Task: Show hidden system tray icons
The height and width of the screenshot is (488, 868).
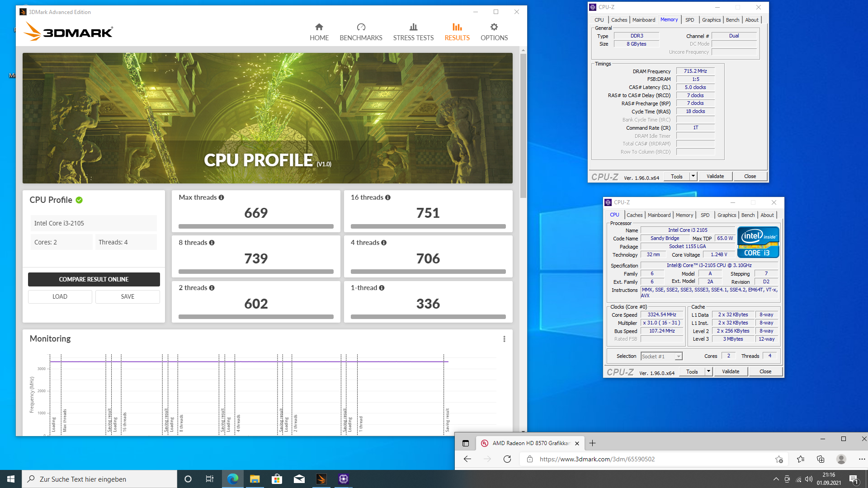Action: pyautogui.click(x=776, y=479)
